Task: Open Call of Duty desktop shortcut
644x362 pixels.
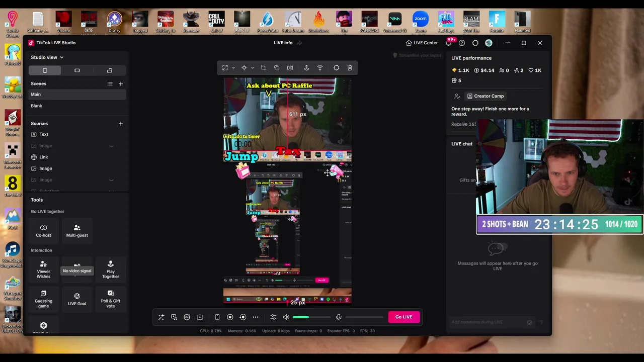Action: (216, 23)
